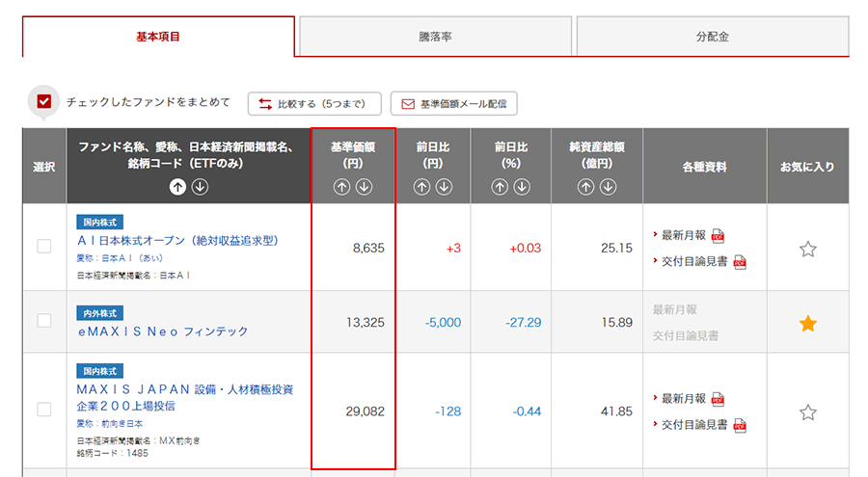Image resolution: width=868 pixels, height=477 pixels.
Task: Click the お気に入り column header
Action: tap(807, 167)
